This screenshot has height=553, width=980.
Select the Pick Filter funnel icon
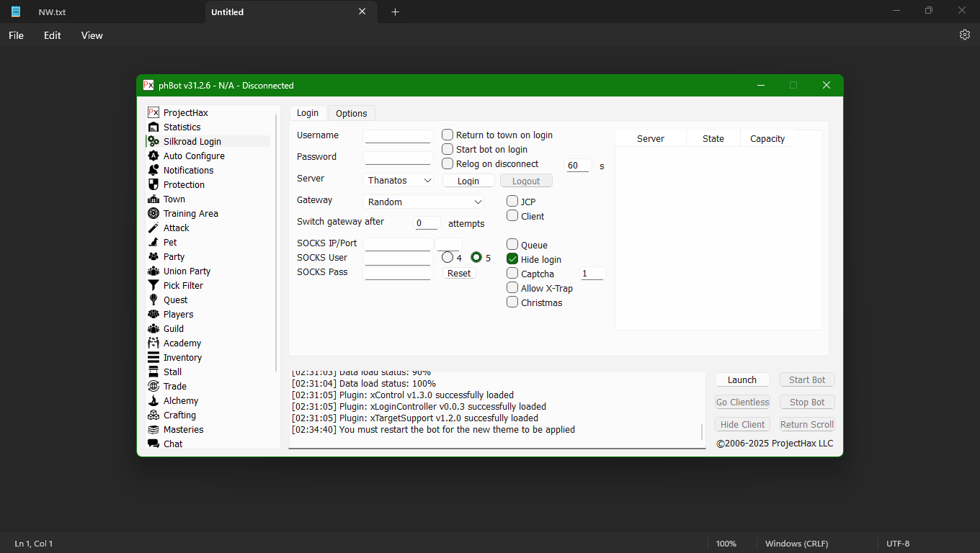153,286
